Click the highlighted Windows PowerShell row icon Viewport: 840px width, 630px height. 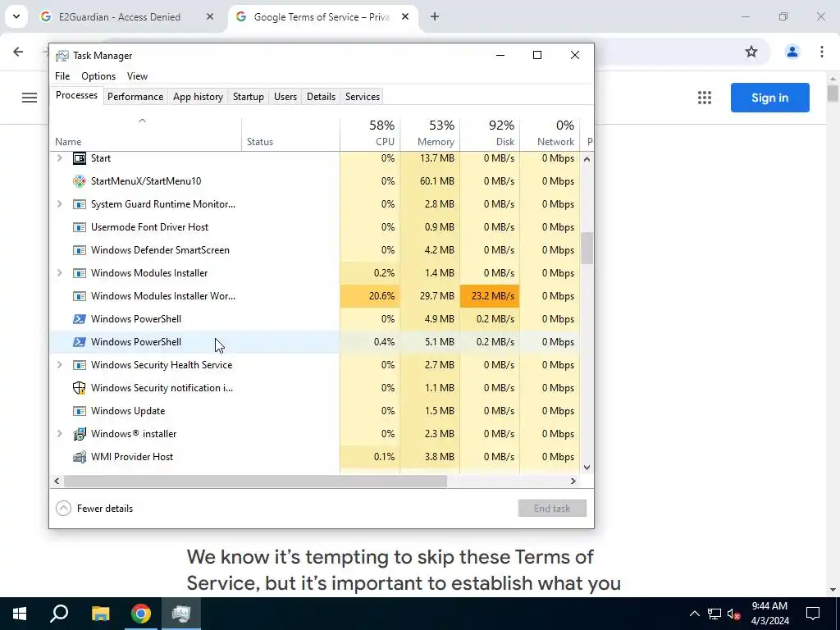pyautogui.click(x=80, y=342)
